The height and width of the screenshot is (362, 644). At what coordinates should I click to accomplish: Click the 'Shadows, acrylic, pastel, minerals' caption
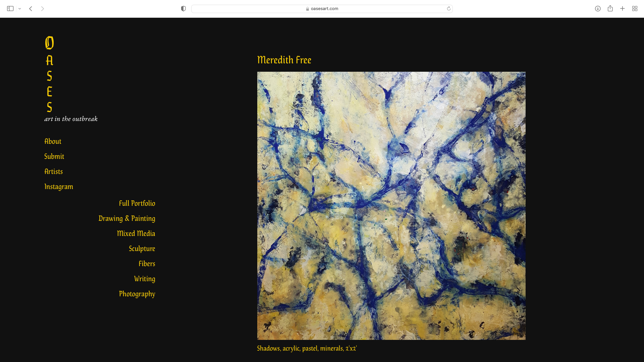[x=307, y=349]
